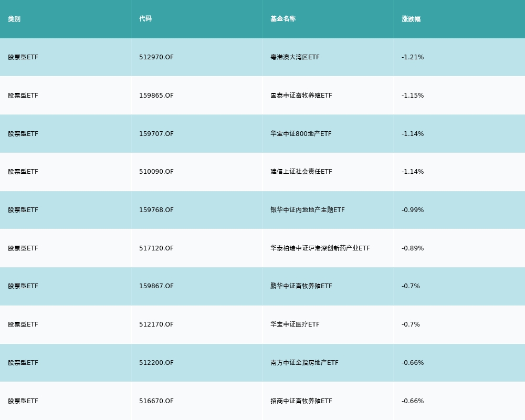Click 股票型ETF in the 512200.OF row
Image resolution: width=525 pixels, height=420 pixels.
click(23, 363)
